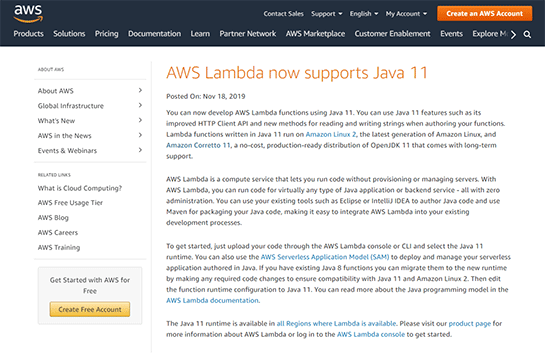Click the Posted On: Nov 18, 2019 date

point(205,96)
